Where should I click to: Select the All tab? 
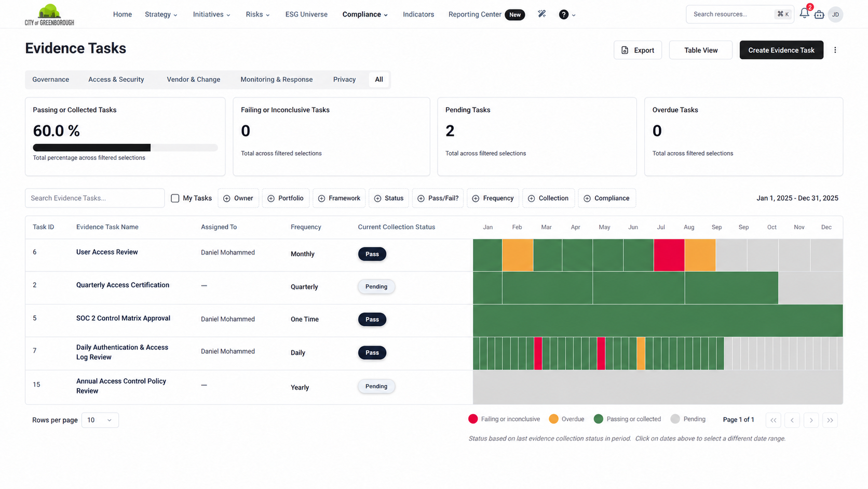pyautogui.click(x=379, y=80)
